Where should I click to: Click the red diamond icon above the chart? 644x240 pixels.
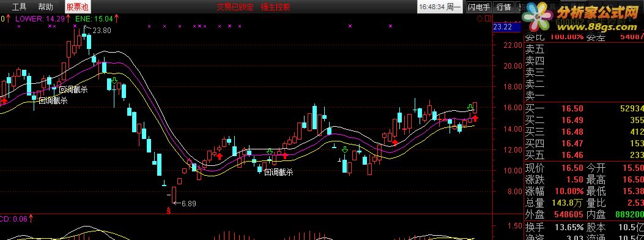(x=479, y=18)
